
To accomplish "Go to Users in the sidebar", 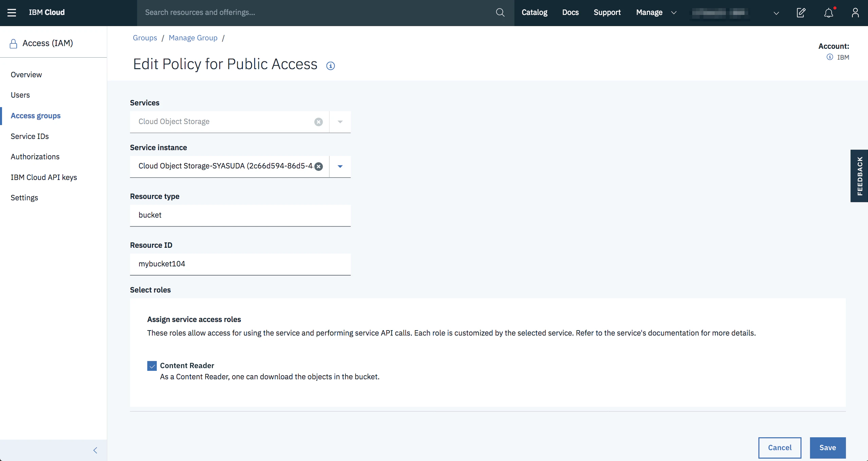I will click(x=20, y=95).
